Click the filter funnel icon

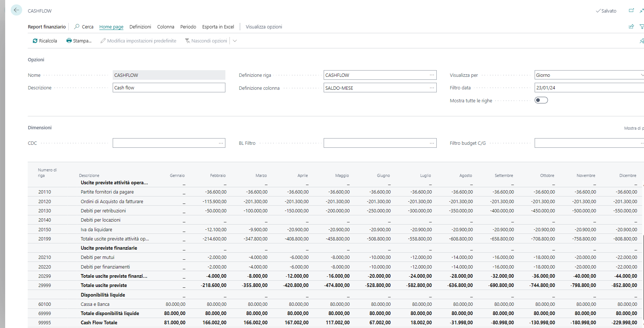[x=642, y=27]
